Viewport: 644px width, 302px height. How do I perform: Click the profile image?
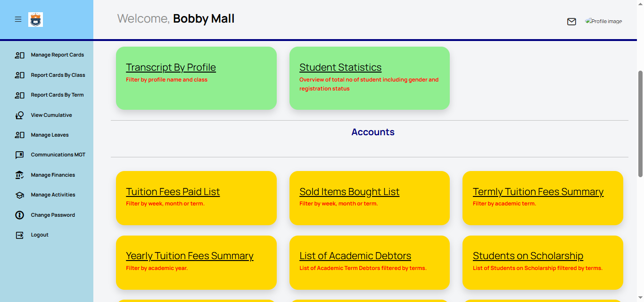(x=603, y=21)
